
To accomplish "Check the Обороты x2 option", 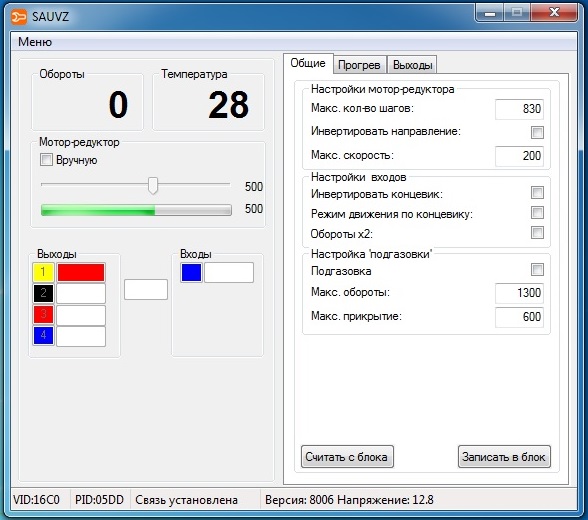I will pyautogui.click(x=537, y=232).
